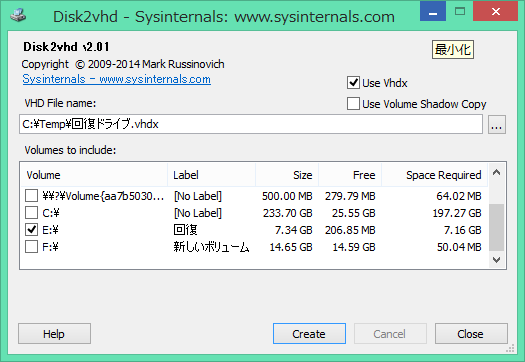
Task: Sort by Space Required column header
Action: coord(434,175)
